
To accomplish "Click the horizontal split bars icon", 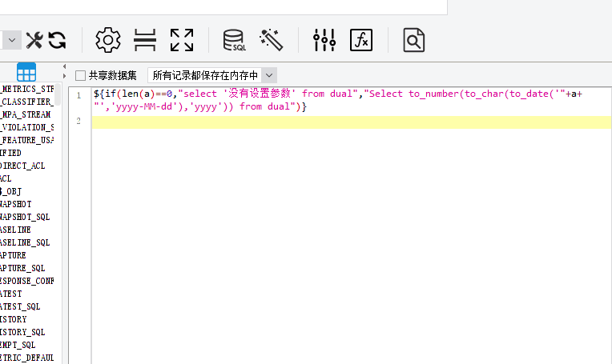I will (x=145, y=40).
